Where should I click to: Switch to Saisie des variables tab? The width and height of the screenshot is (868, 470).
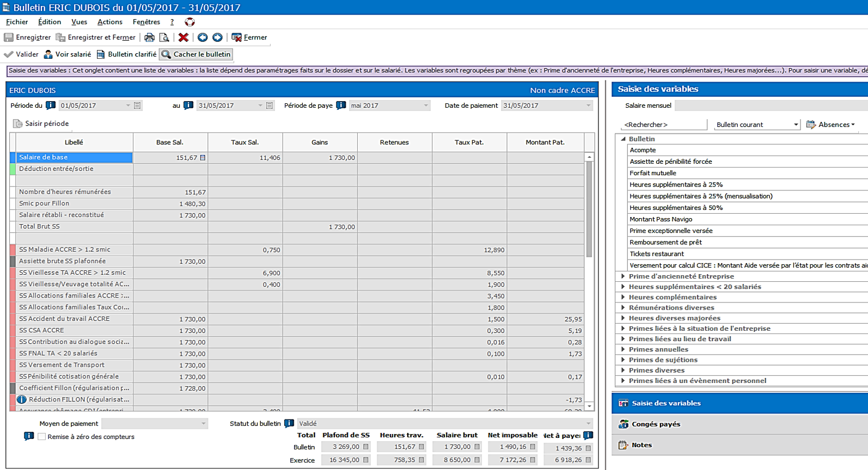coord(739,403)
